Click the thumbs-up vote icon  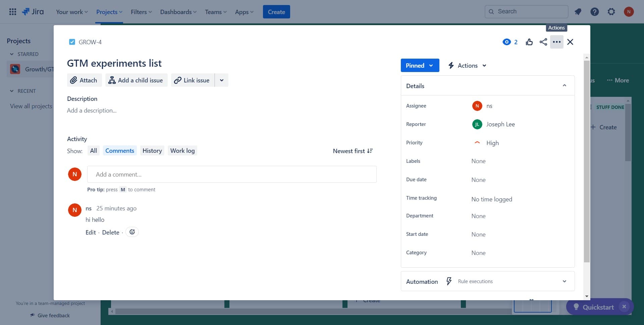click(x=529, y=42)
